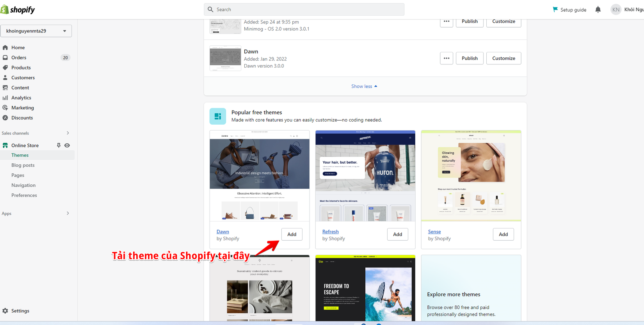
Task: Open the Content page
Action: pos(20,87)
